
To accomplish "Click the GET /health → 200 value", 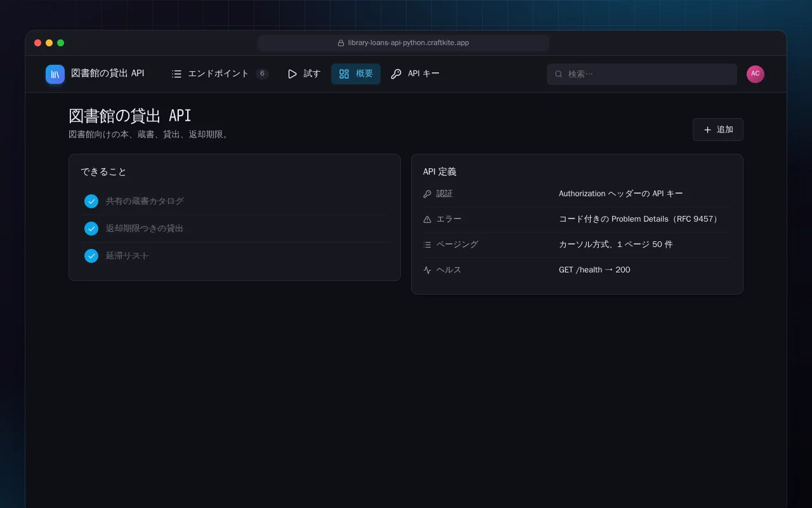I will tap(594, 270).
